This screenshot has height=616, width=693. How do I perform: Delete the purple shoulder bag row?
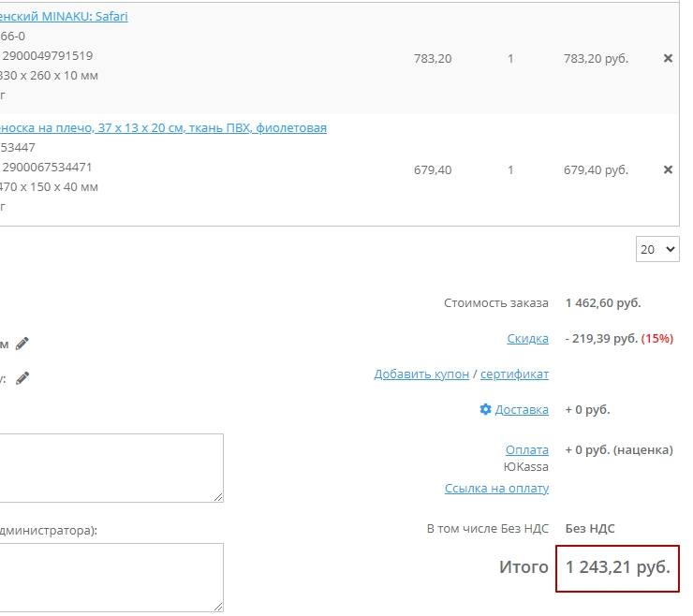668,169
